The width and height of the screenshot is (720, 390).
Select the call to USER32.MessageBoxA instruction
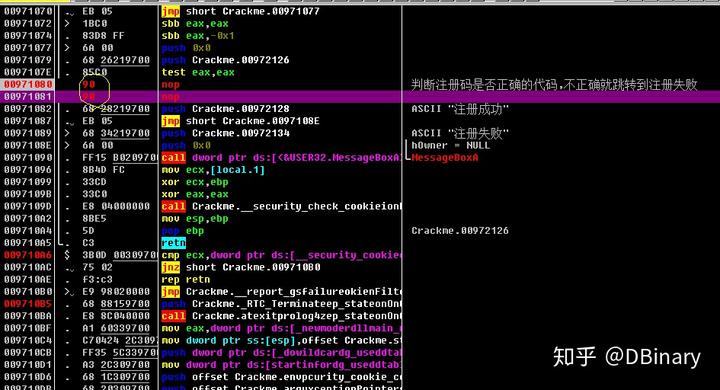click(281, 158)
